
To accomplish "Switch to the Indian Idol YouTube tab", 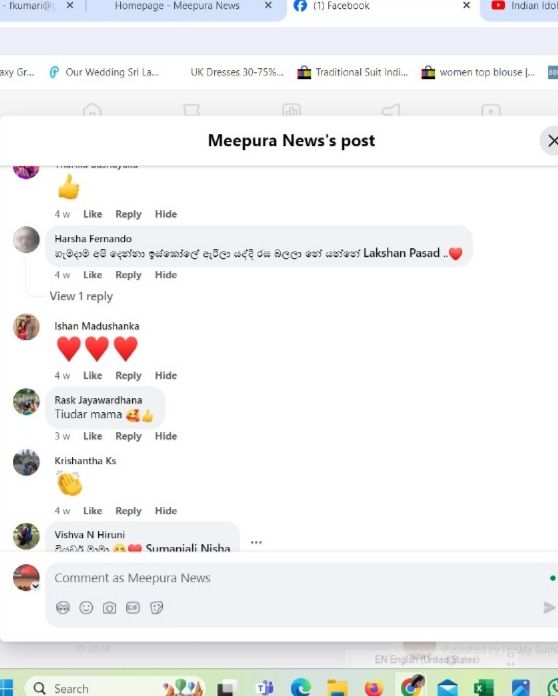I will click(524, 6).
